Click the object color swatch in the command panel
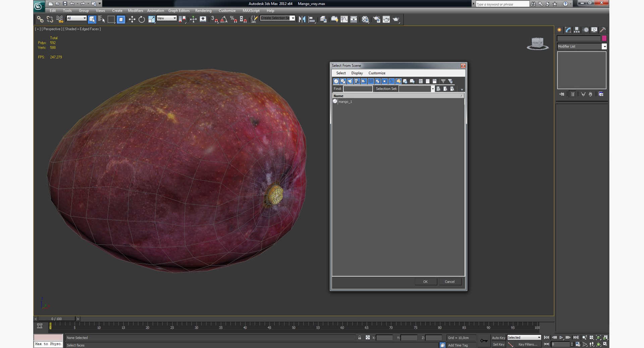 (x=604, y=38)
